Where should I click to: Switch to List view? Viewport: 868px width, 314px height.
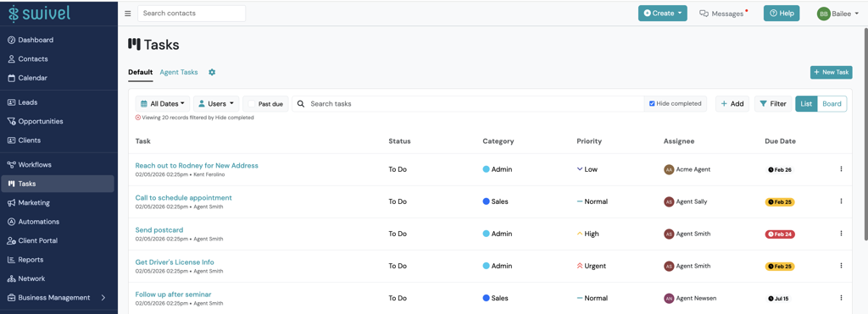coord(806,104)
